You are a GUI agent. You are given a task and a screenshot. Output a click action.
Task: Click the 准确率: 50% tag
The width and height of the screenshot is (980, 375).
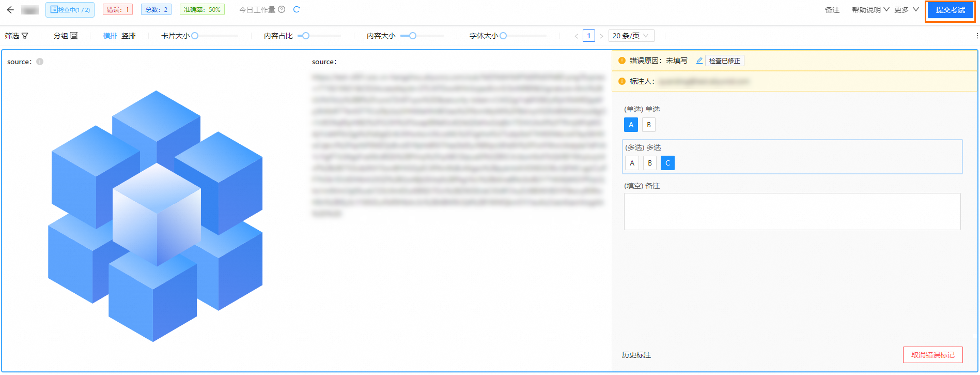pyautogui.click(x=202, y=10)
